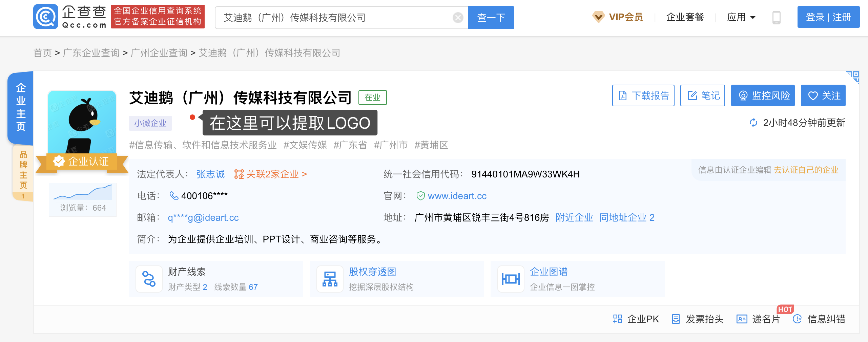The image size is (868, 342).
Task: Click the company title 艾迪鹅（广州）传媒科技有限公司 heading
Action: coord(240,98)
